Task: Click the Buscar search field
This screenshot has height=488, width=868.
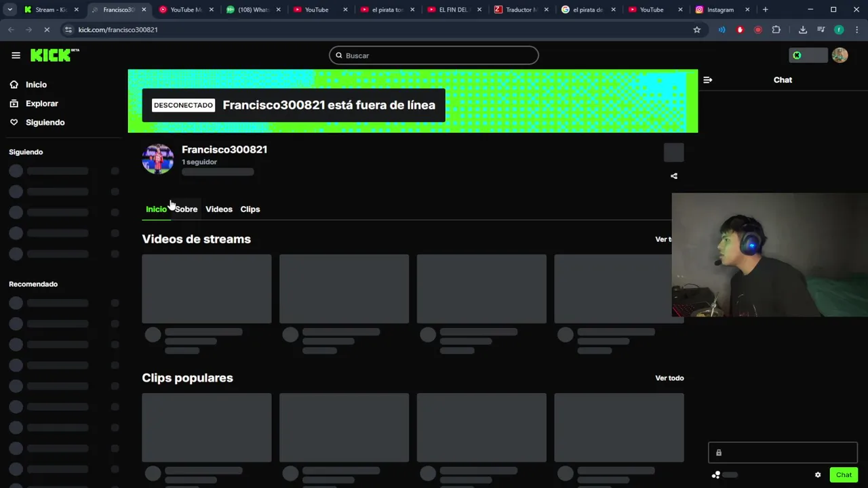Action: coord(434,56)
